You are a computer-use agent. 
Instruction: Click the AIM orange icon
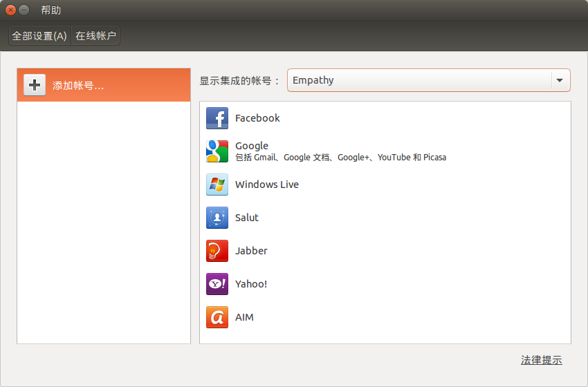tap(217, 317)
